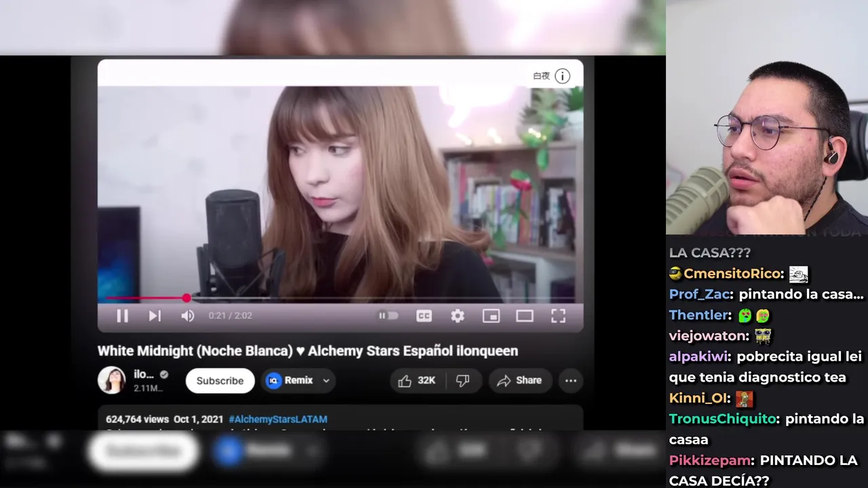This screenshot has width=868, height=488.
Task: Open the channel avatar
Action: pyautogui.click(x=111, y=380)
